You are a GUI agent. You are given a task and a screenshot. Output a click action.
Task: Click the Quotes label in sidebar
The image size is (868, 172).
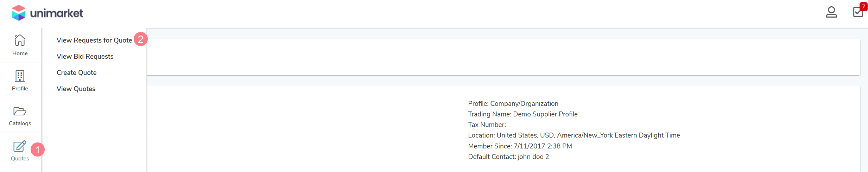[20, 159]
